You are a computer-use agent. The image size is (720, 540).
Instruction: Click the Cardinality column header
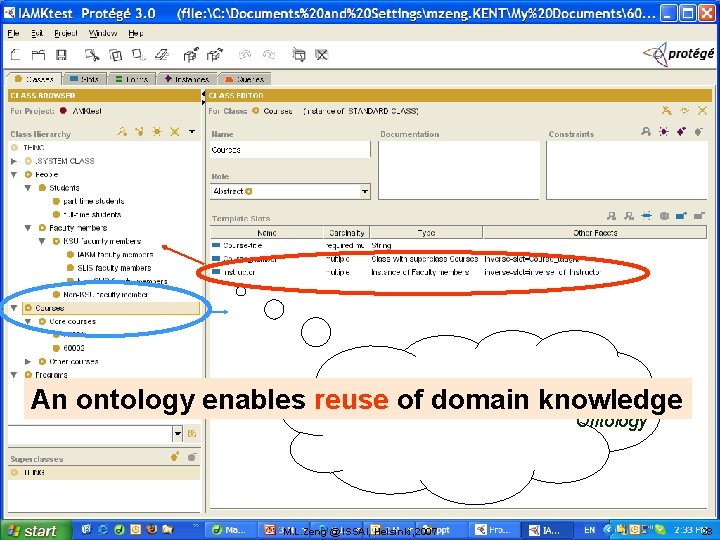click(x=347, y=233)
